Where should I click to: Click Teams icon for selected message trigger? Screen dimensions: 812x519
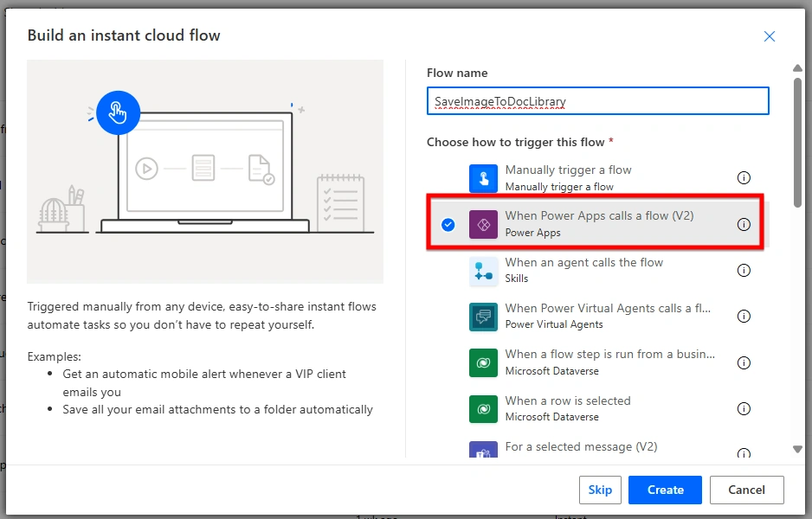coord(483,449)
